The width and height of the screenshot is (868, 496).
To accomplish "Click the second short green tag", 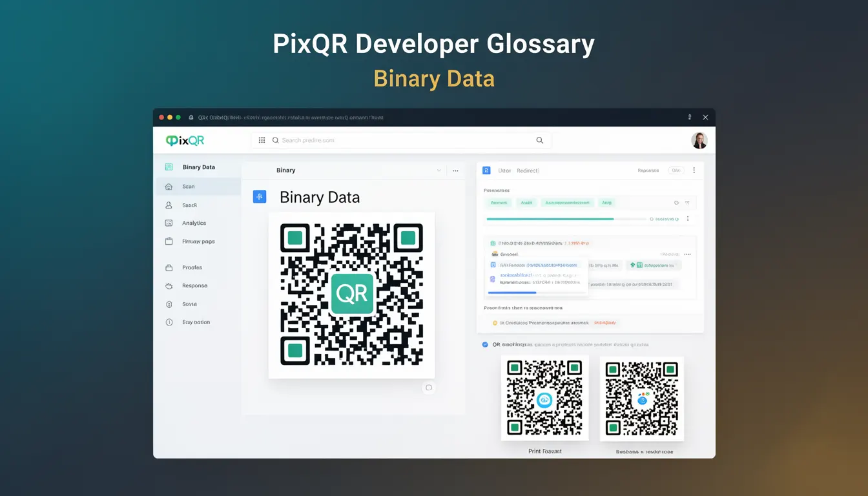I will pyautogui.click(x=526, y=203).
